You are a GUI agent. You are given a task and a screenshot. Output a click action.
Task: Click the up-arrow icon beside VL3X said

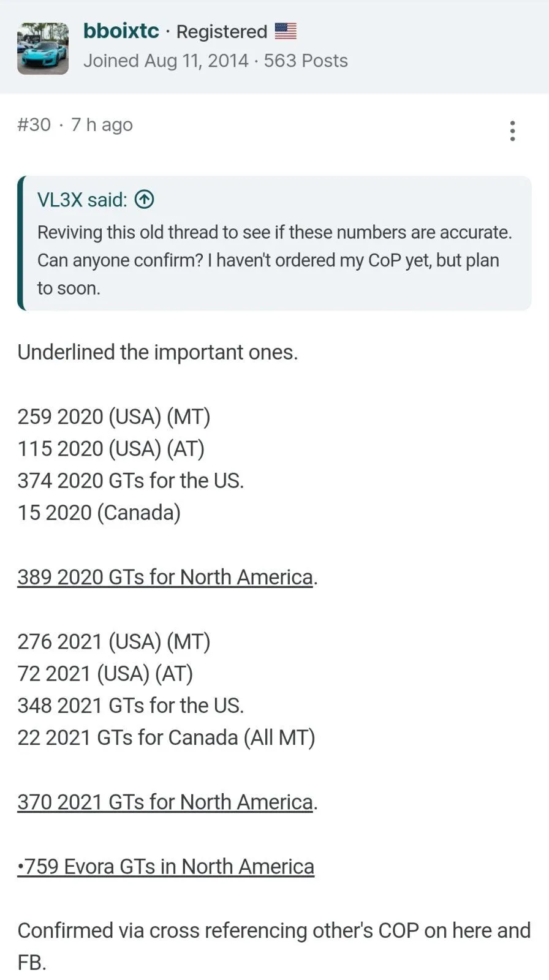[x=145, y=199]
